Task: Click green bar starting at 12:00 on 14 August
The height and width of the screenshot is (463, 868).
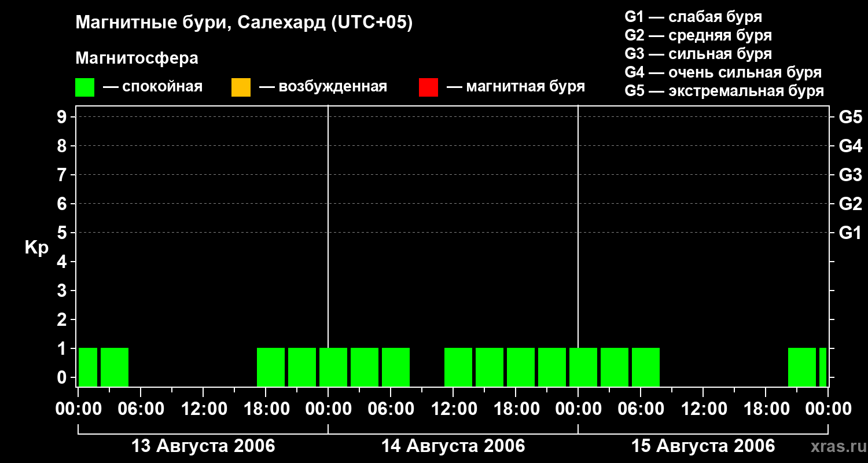Action: [x=458, y=367]
